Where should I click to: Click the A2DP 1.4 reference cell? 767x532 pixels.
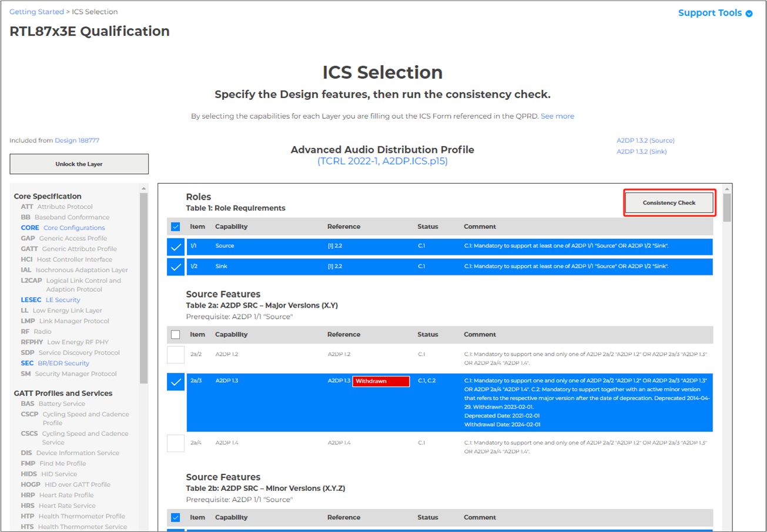point(339,443)
